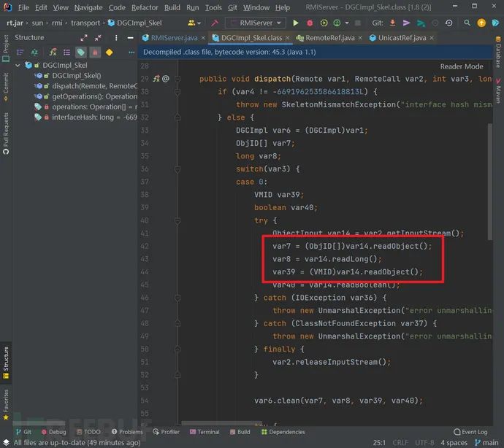The height and width of the screenshot is (448, 504).
Task: Click the yellow diamond icon in the Structure toolbar
Action: 110,52
